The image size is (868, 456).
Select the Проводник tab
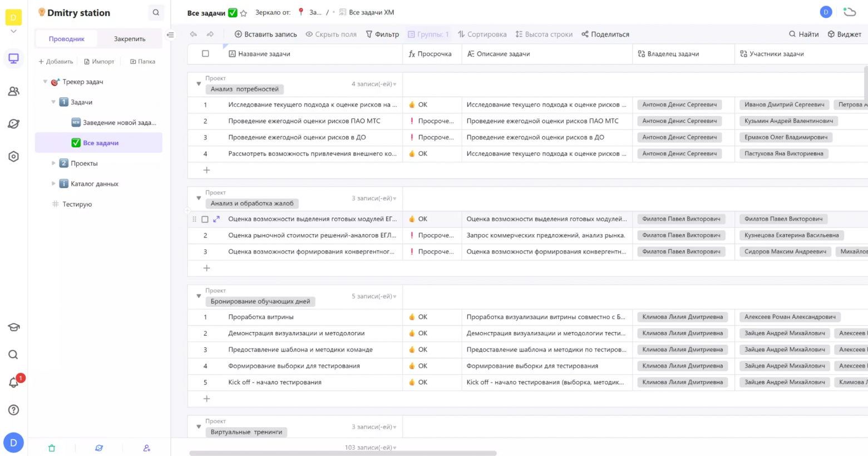[67, 39]
